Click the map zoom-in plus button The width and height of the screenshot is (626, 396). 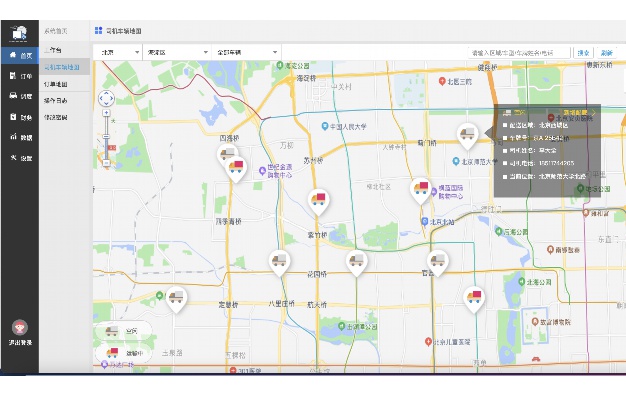[x=106, y=113]
